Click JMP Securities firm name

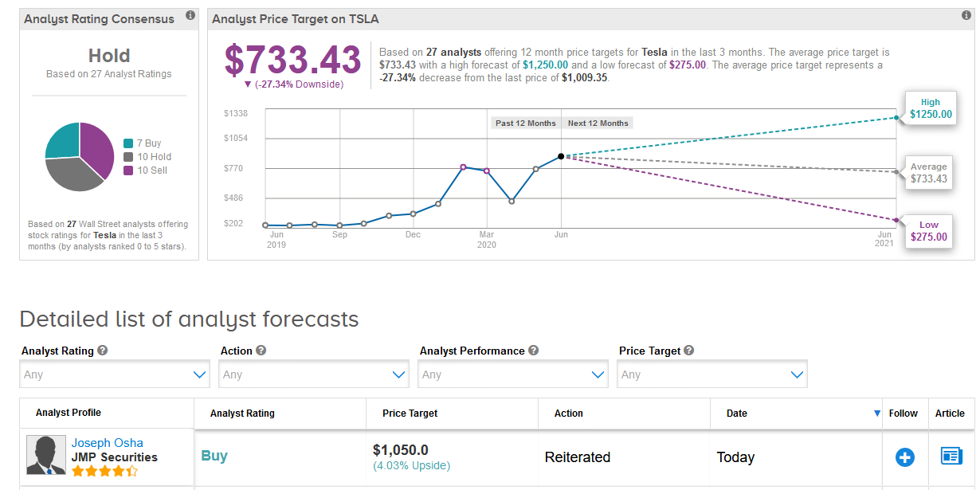click(115, 457)
